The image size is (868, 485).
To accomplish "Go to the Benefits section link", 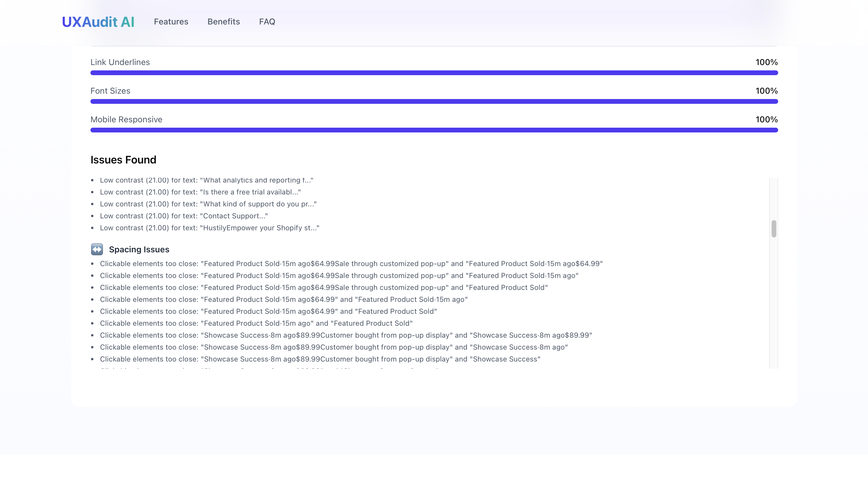I will [223, 21].
